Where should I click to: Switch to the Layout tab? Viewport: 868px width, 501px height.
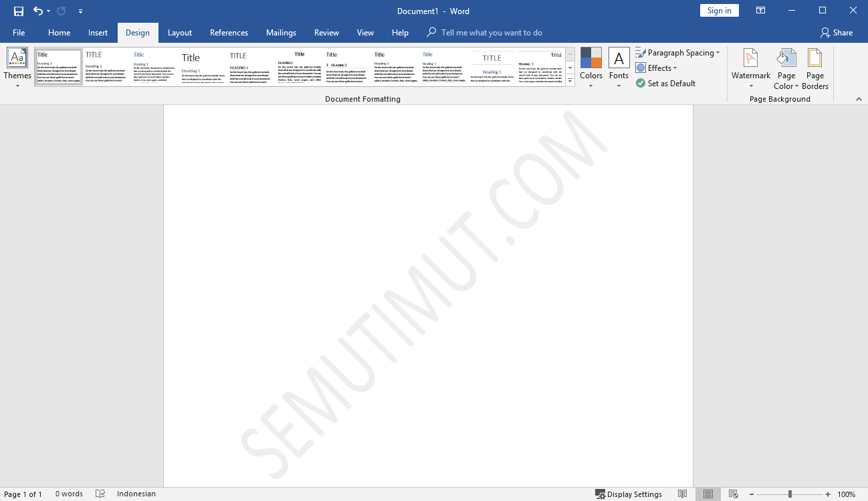point(180,32)
